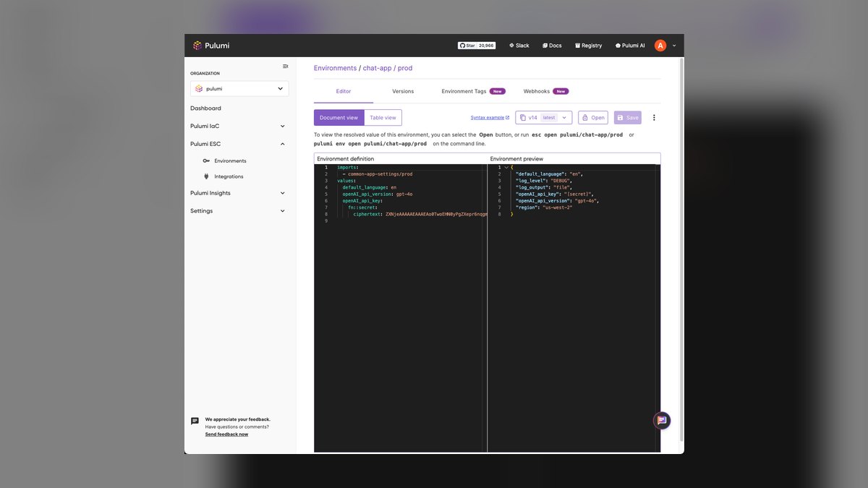Click the Environments breadcrumb link
This screenshot has height=488, width=868.
point(335,68)
